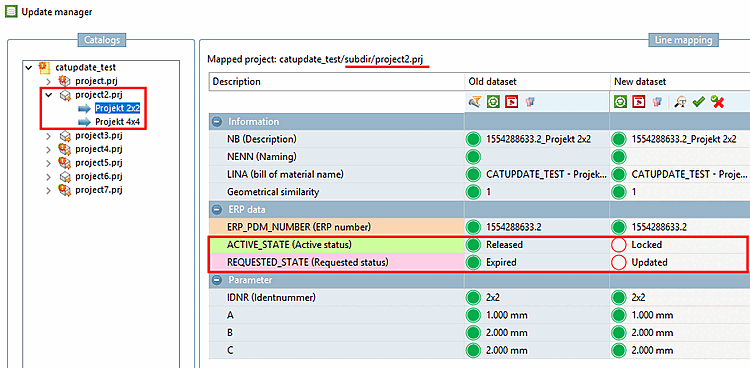Collapse the Information section
Image resolution: width=750 pixels, height=368 pixels.
point(218,122)
